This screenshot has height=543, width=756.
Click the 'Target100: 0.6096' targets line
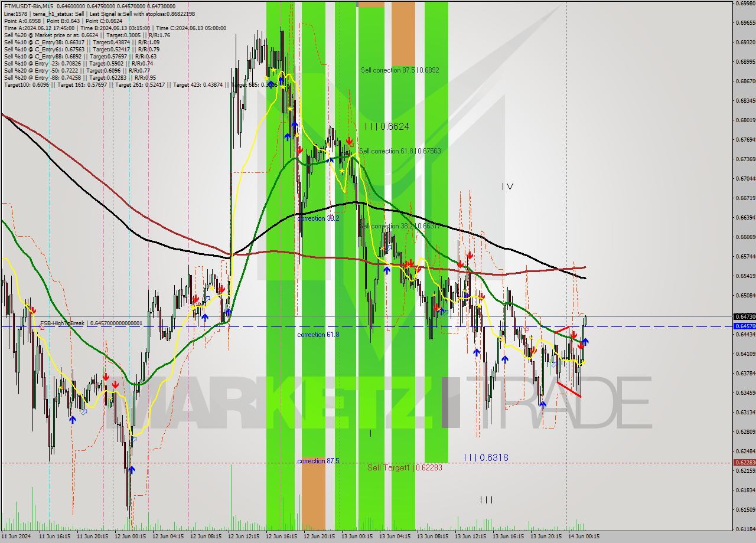pyautogui.click(x=140, y=84)
